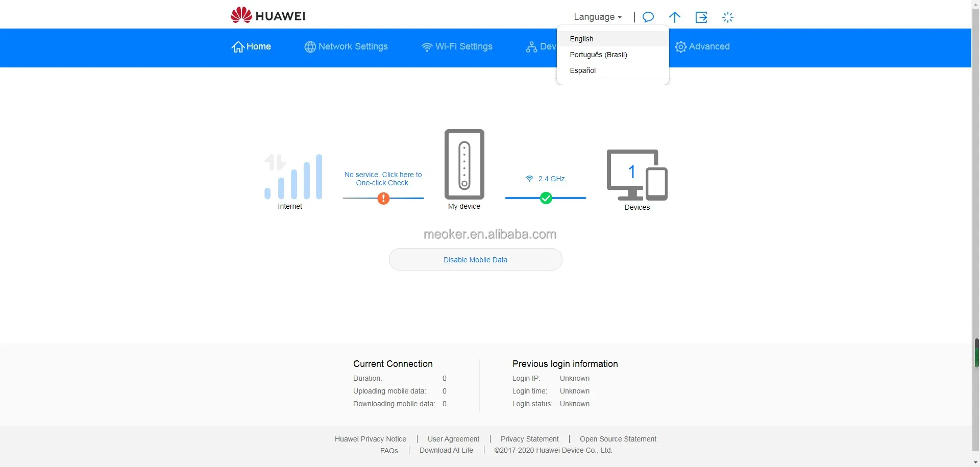The height and width of the screenshot is (467, 980).
Task: Click the My device router graphic
Action: pos(464,164)
